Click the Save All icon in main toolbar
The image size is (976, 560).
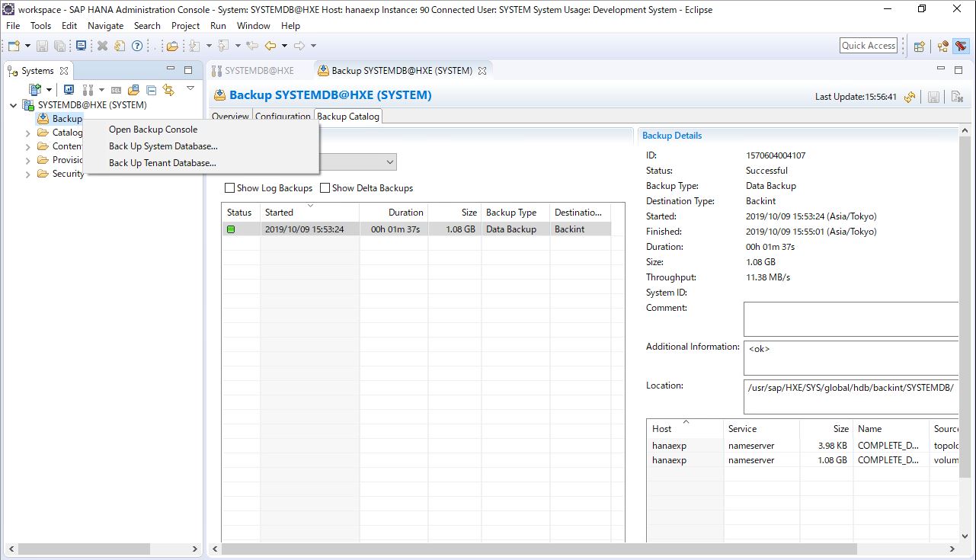pyautogui.click(x=59, y=46)
